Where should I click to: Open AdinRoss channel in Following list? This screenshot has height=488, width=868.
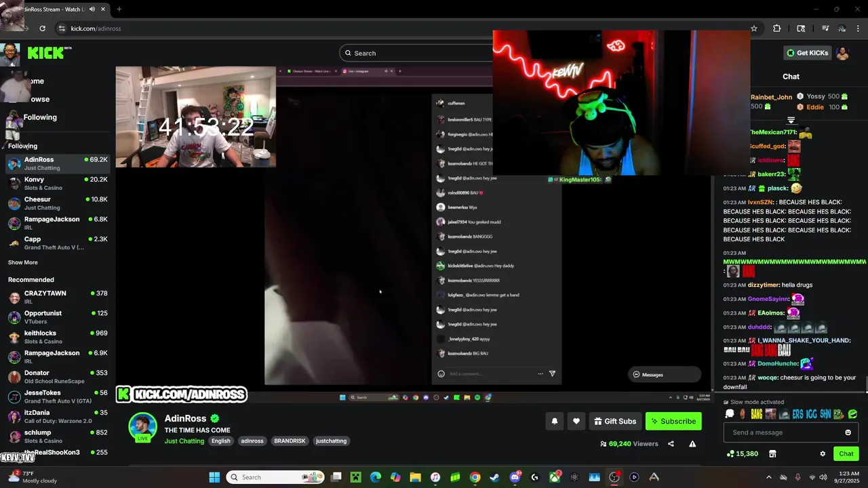[57, 163]
